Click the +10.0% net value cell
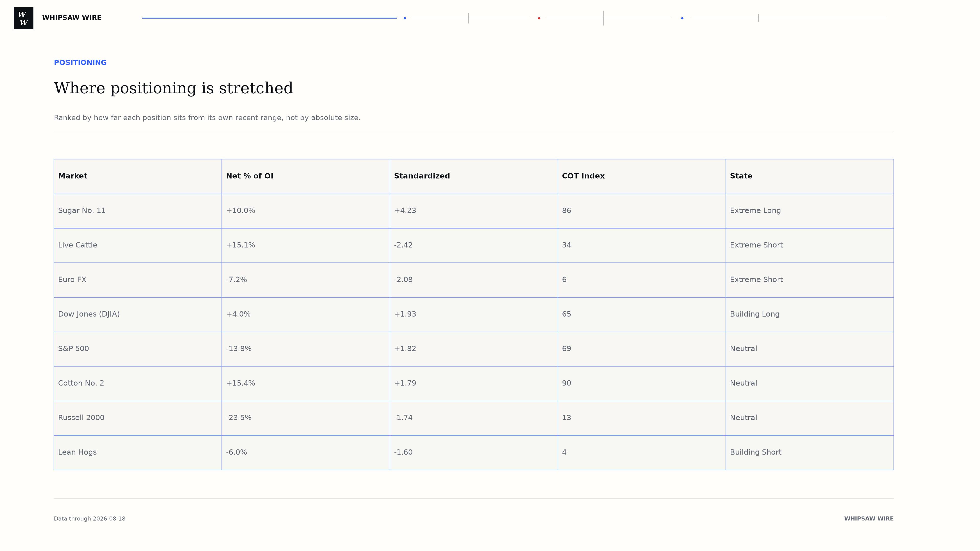Viewport: 980px width, 551px height. (x=306, y=211)
